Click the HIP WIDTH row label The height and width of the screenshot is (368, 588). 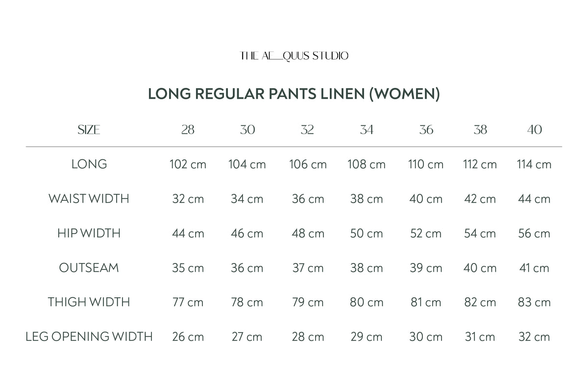89,233
